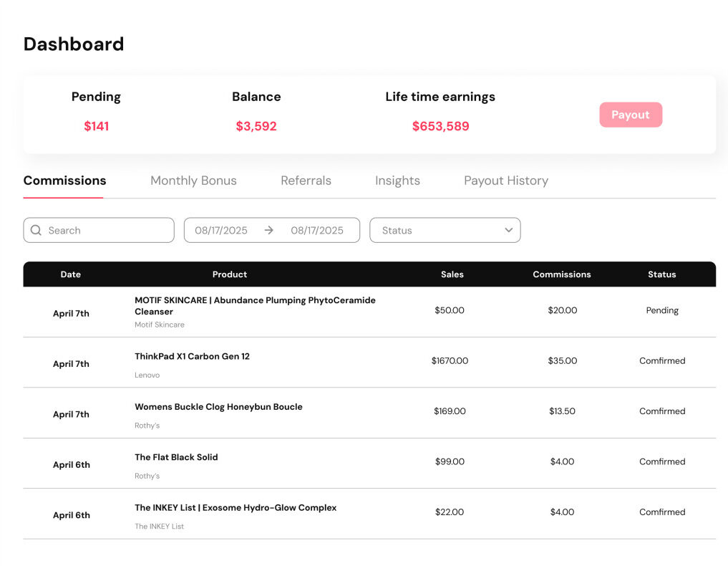Select the Insights tab
728x566 pixels.
[x=397, y=181]
